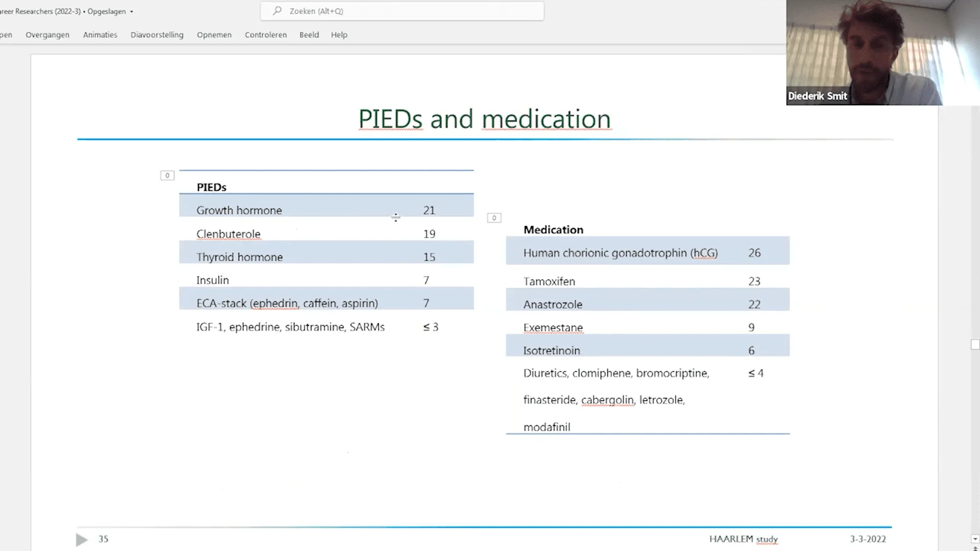Select the Controleren ribbon tab
980x551 pixels.
[266, 35]
